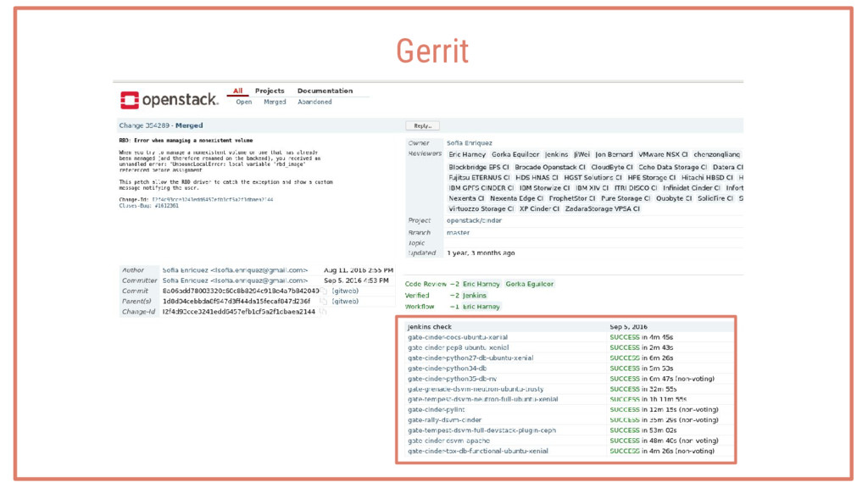Image resolution: width=868 pixels, height=488 pixels.
Task: Click the master branch link
Action: point(459,233)
